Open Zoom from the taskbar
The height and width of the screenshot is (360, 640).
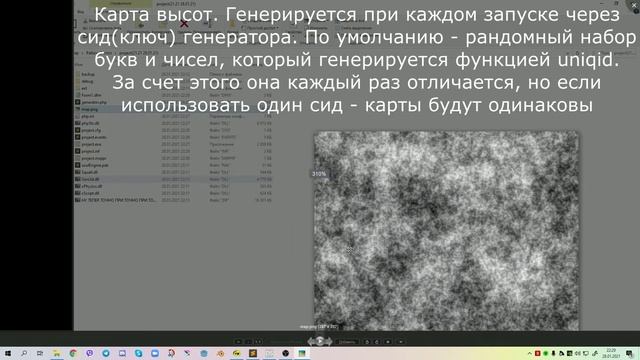coord(155,353)
